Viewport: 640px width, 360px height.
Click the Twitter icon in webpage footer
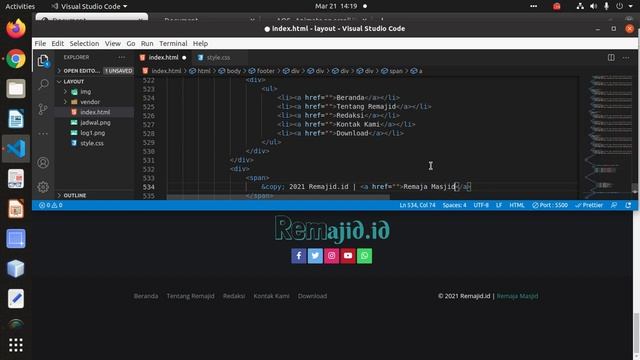click(x=315, y=256)
